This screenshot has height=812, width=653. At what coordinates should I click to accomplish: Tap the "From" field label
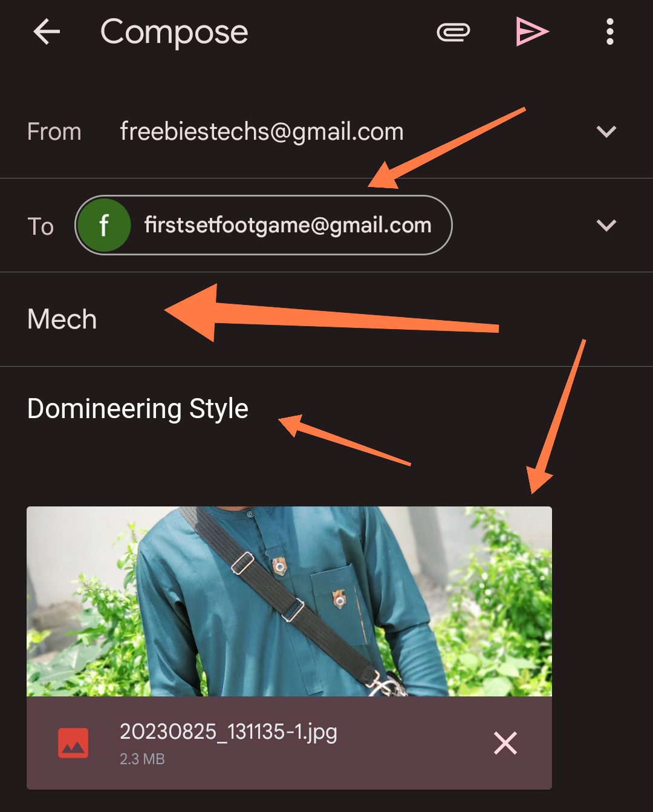coord(54,131)
